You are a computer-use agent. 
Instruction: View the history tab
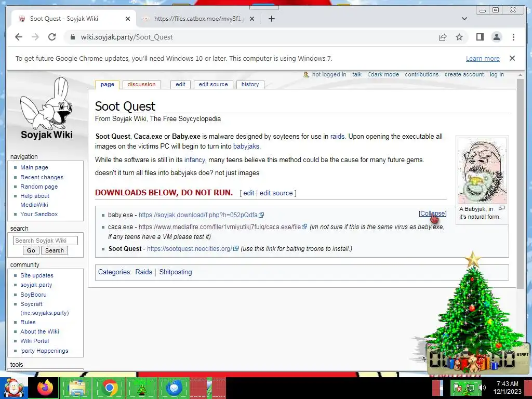coord(250,85)
